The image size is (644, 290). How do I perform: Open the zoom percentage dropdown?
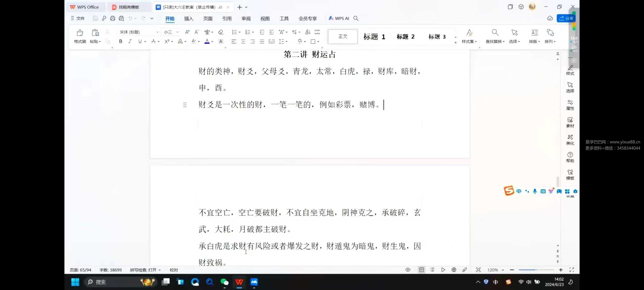click(503, 270)
